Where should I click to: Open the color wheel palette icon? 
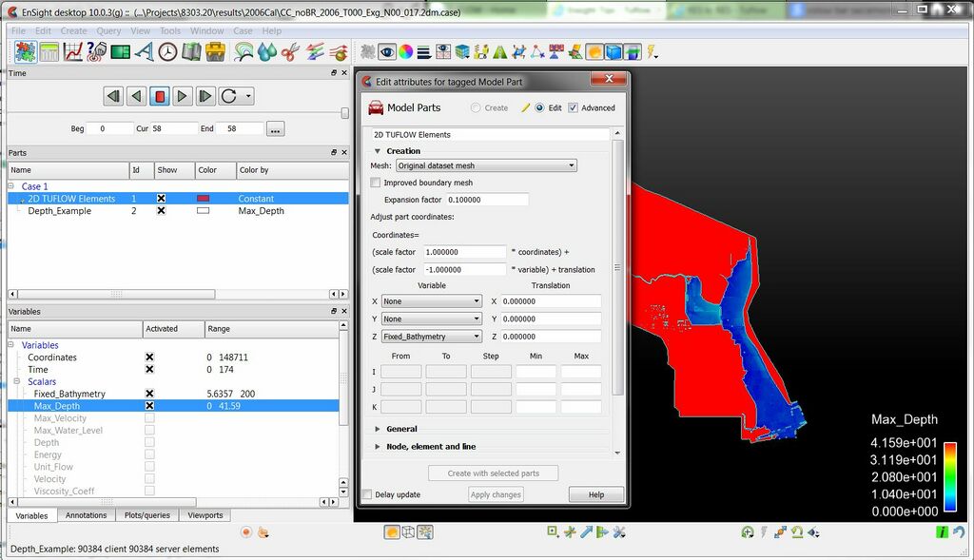tap(405, 51)
